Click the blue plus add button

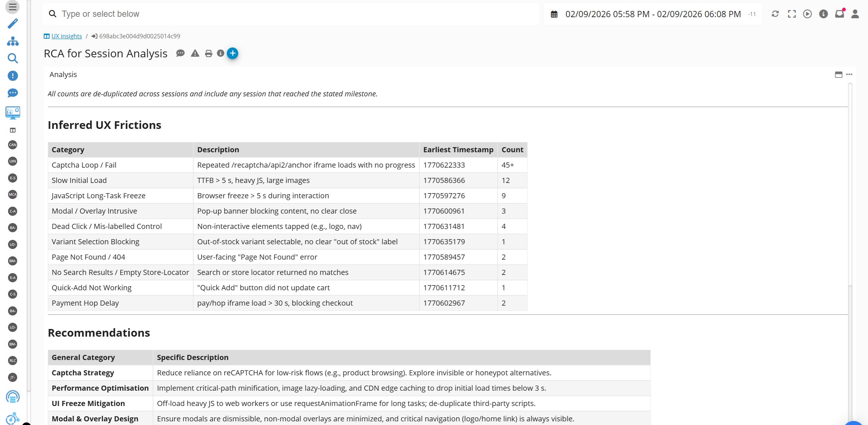(x=232, y=53)
